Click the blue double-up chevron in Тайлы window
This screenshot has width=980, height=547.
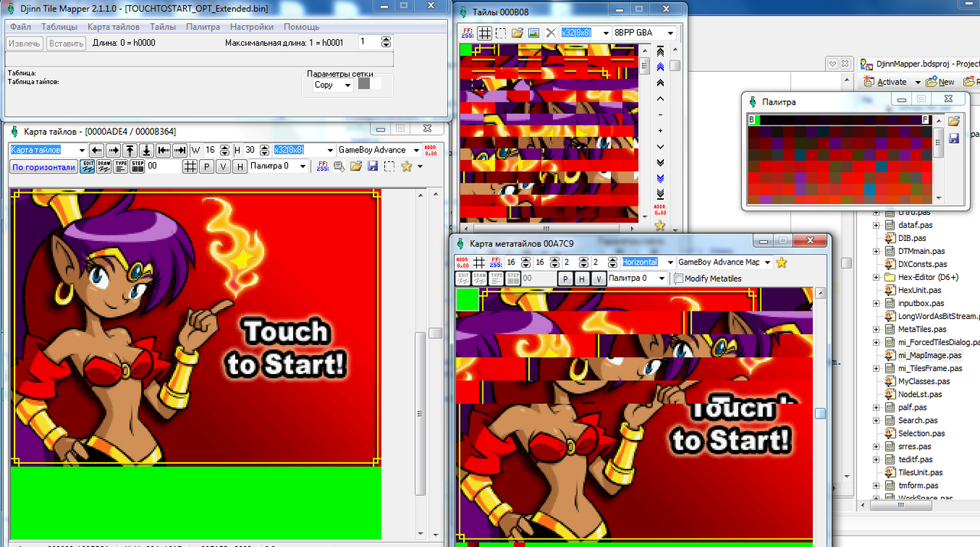coord(660,67)
